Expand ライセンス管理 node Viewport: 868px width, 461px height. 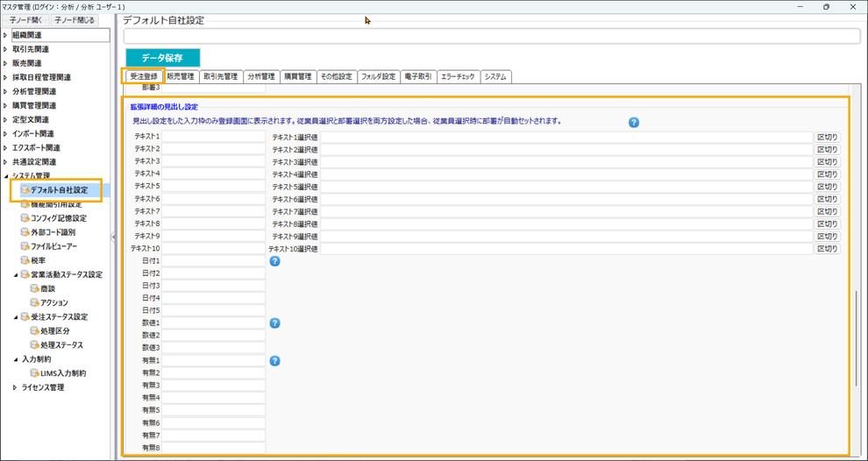tap(15, 387)
